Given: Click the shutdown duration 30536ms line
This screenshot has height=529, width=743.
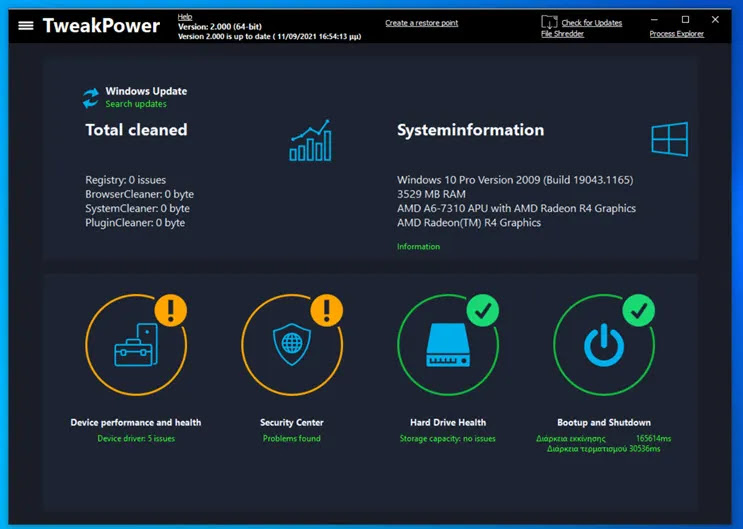Looking at the screenshot, I should pyautogui.click(x=604, y=448).
